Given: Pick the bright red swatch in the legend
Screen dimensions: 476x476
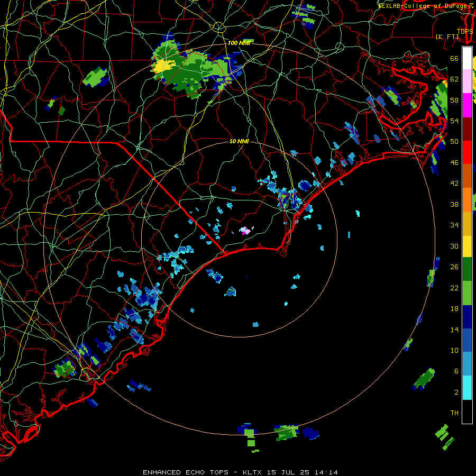Looking at the screenshot, I should pos(467,152).
